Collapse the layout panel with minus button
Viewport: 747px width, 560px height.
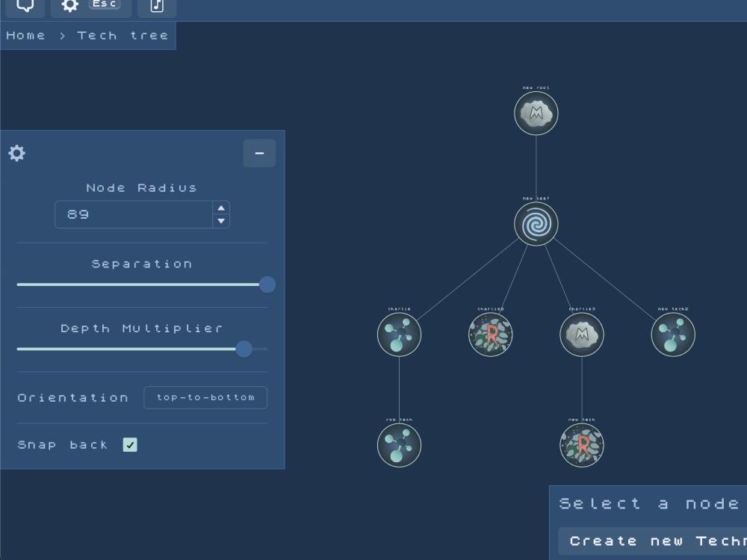coord(260,153)
